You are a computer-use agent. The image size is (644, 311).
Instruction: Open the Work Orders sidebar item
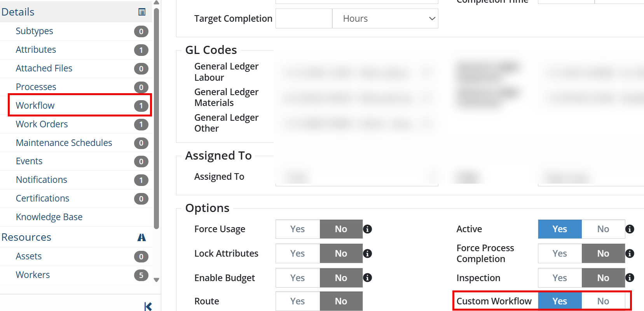(x=42, y=124)
